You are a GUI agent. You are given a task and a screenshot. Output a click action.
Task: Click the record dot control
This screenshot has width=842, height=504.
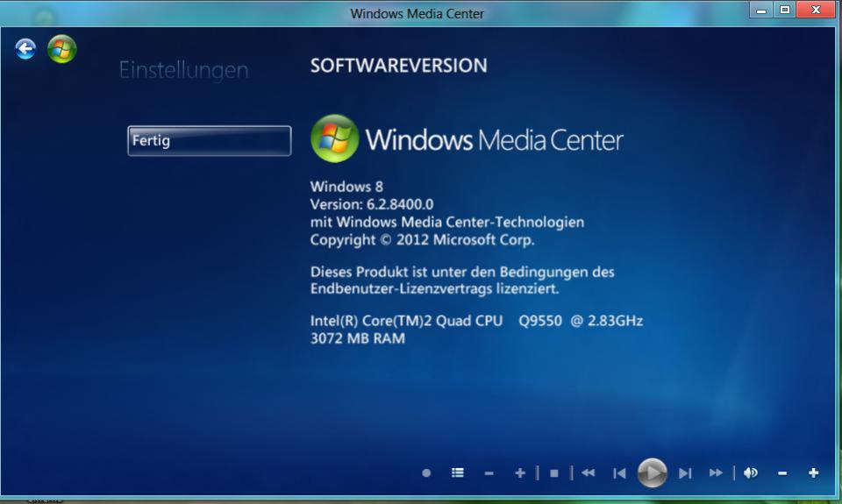point(426,472)
